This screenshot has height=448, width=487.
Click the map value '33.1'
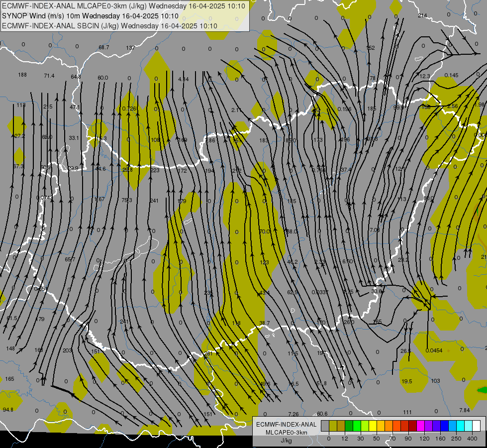coord(74,138)
